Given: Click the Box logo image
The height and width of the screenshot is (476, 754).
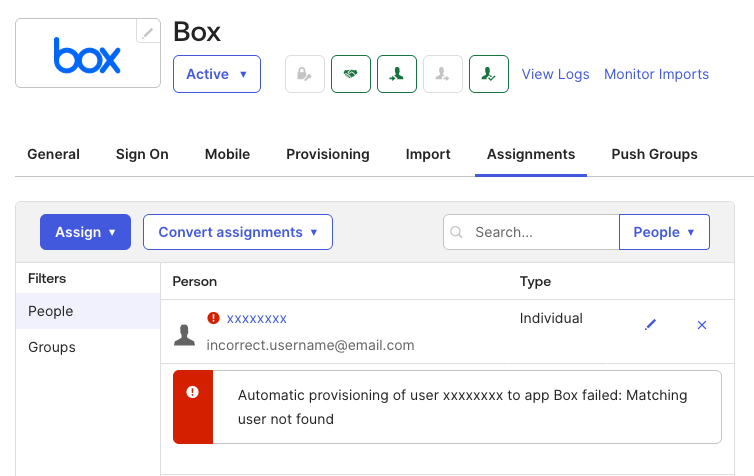Looking at the screenshot, I should 87,56.
